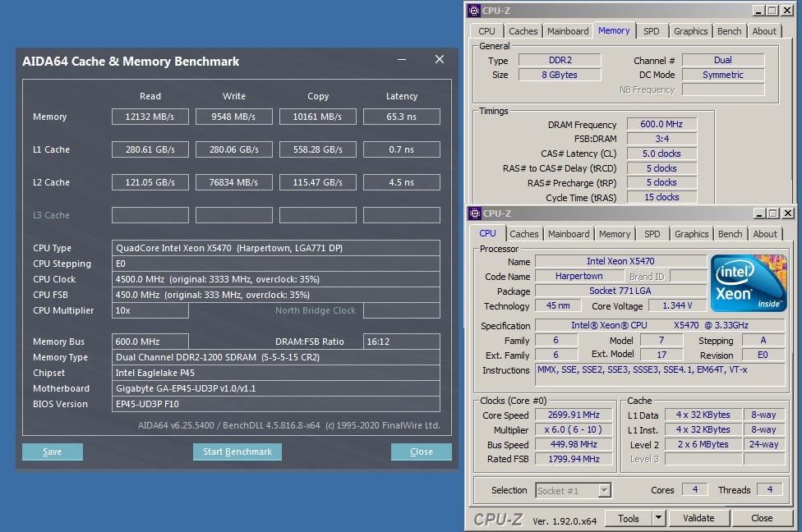Click the Memory Read value 12132 MB/s
The height and width of the screenshot is (532, 802).
(150, 117)
